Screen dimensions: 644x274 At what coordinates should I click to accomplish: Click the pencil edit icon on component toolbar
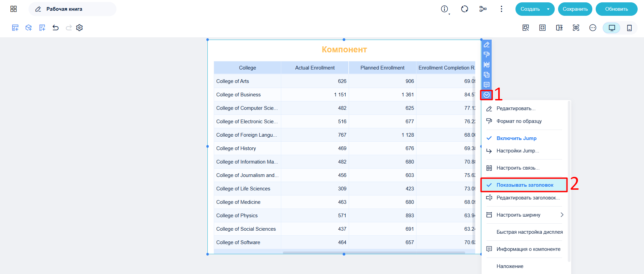[487, 45]
